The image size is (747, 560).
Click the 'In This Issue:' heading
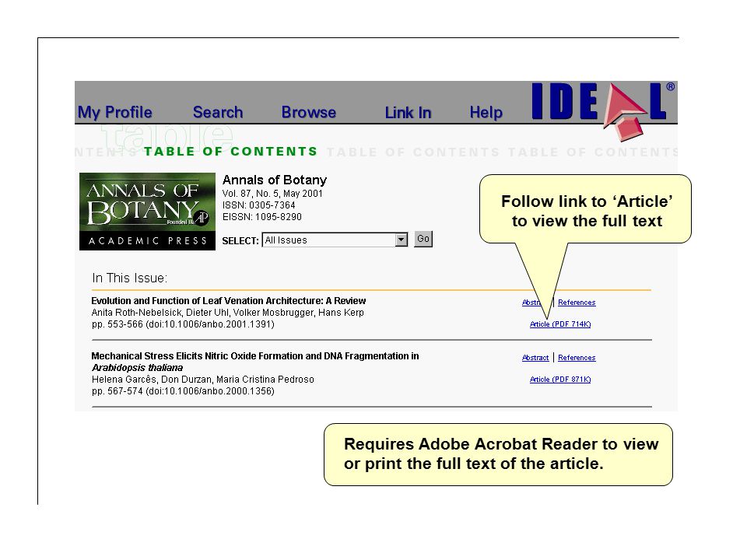[130, 278]
